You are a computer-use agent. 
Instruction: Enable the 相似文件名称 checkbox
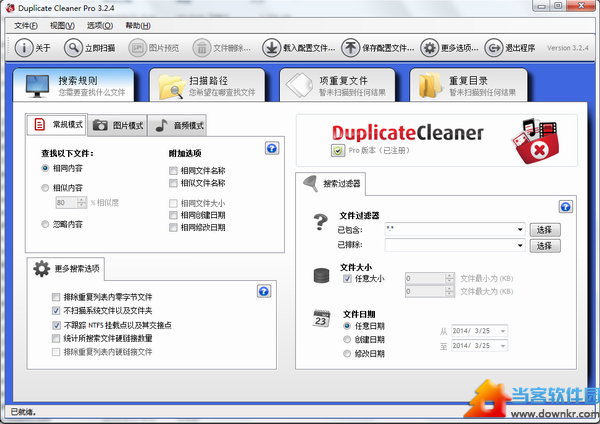(x=173, y=183)
